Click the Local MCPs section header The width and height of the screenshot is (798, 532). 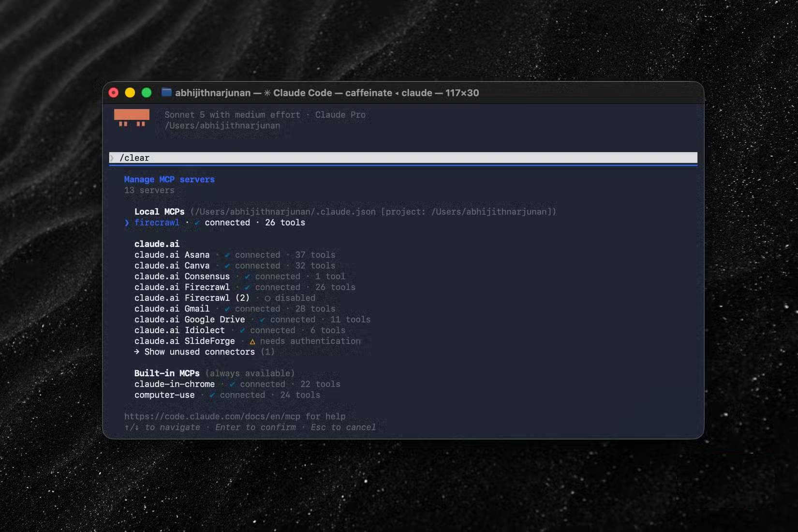160,212
